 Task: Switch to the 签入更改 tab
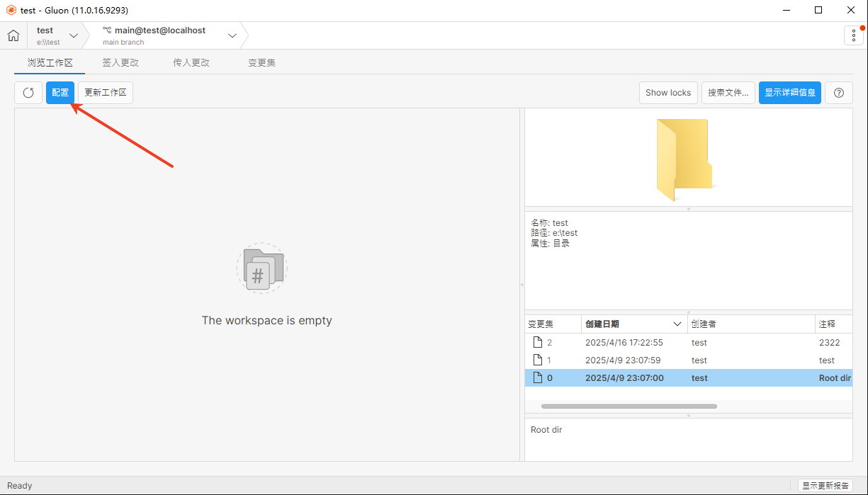click(120, 62)
